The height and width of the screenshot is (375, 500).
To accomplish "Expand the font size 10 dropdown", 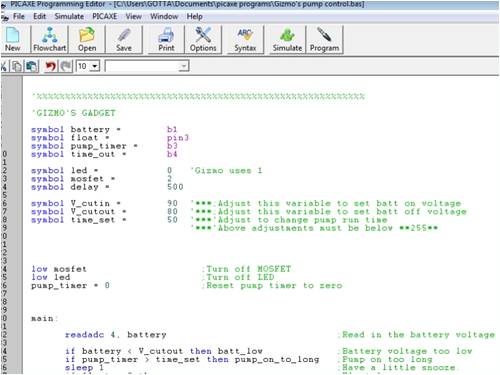I will coord(95,66).
